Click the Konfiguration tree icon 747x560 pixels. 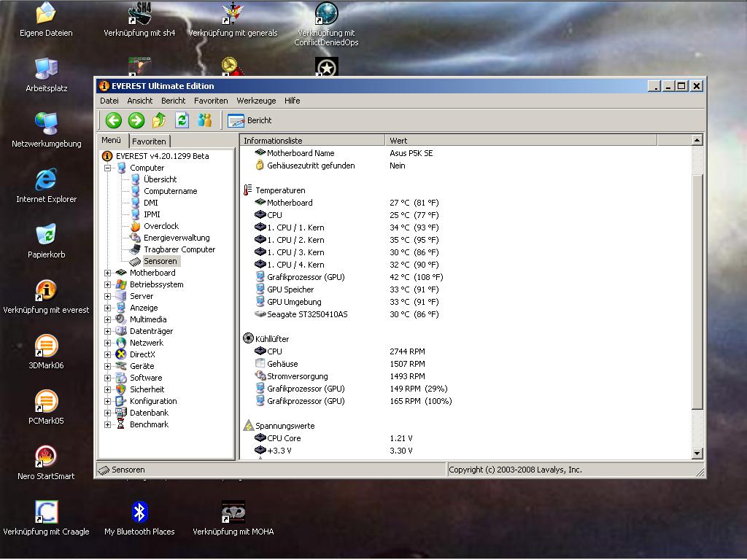click(121, 402)
